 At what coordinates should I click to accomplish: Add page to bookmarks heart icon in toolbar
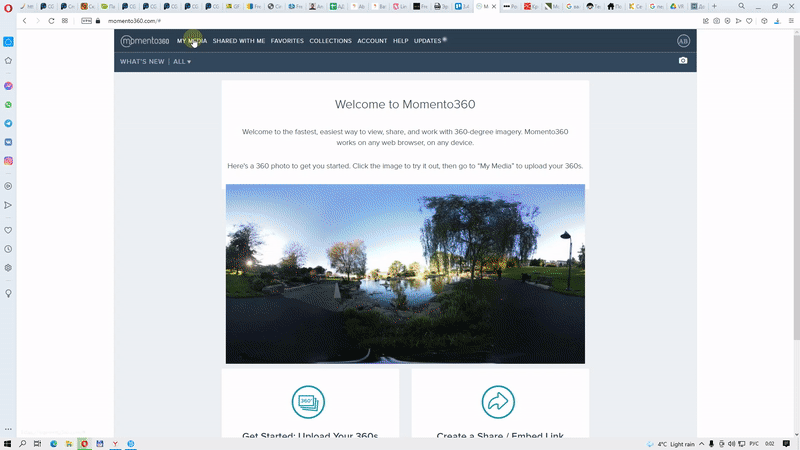[x=749, y=21]
